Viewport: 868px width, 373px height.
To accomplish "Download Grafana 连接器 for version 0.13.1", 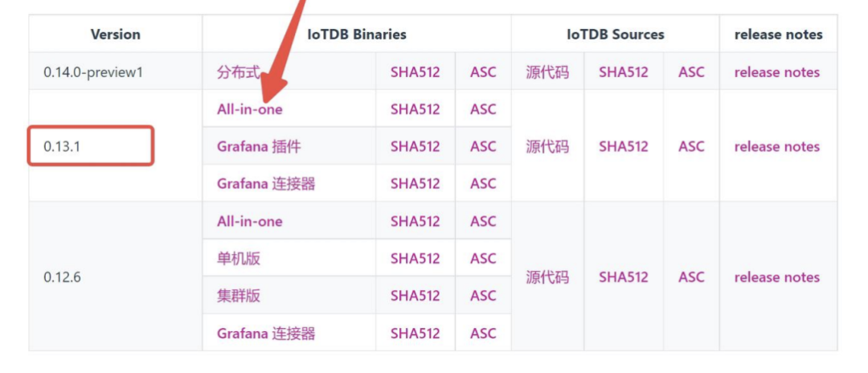I will click(265, 183).
